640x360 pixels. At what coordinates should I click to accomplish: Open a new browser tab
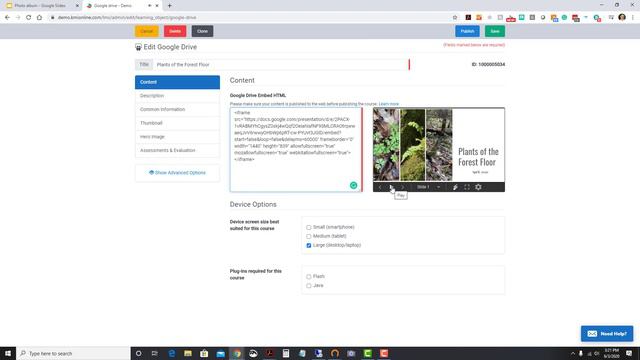(169, 6)
